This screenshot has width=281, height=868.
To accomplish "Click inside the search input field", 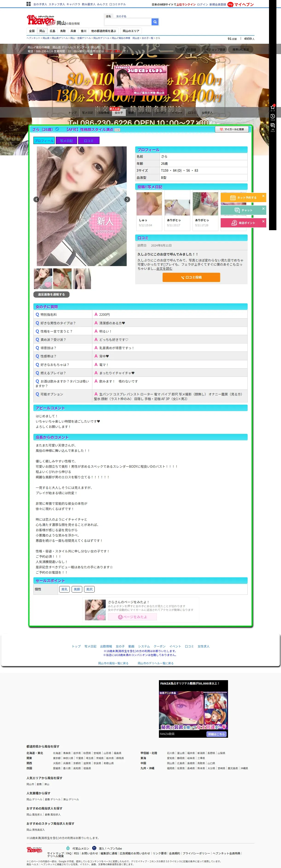I will (x=128, y=22).
